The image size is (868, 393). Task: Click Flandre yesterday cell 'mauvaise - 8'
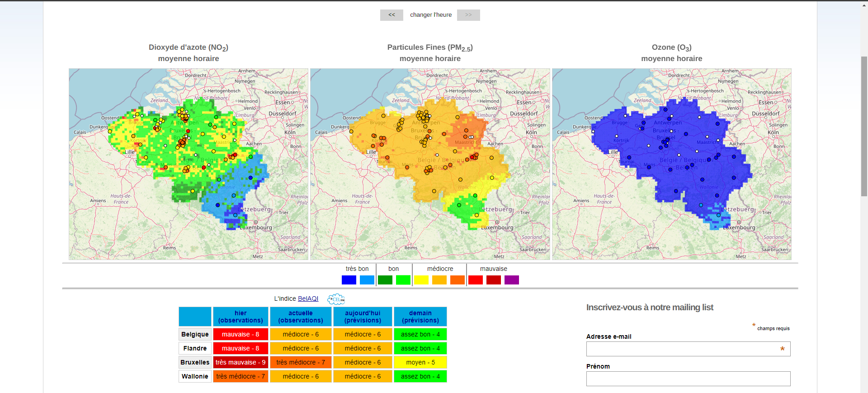click(x=241, y=348)
